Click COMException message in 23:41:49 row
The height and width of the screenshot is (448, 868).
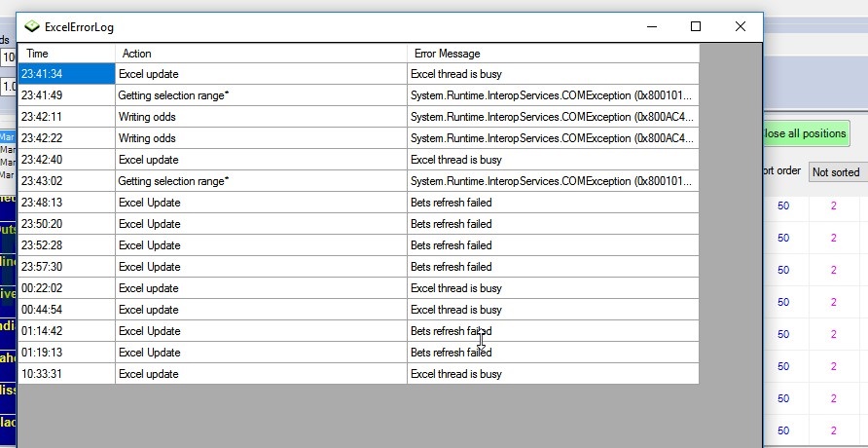[552, 95]
